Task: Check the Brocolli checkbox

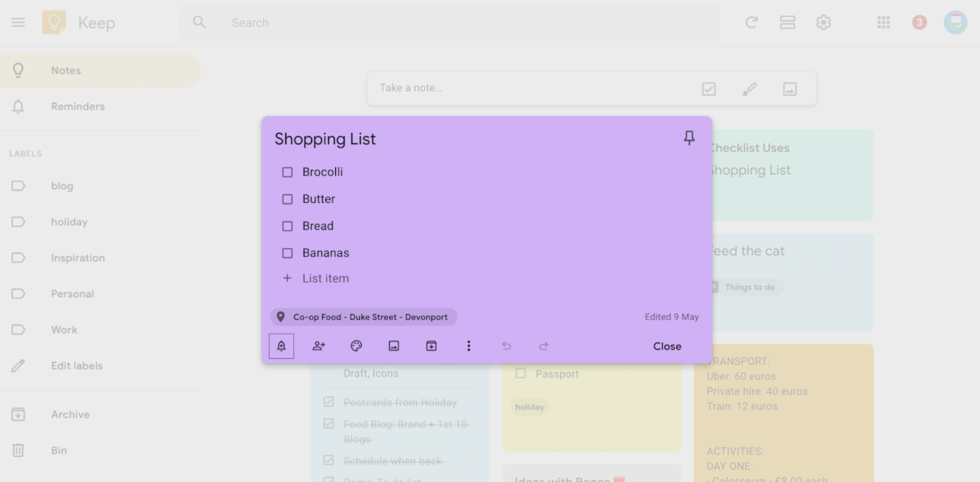Action: click(x=287, y=172)
